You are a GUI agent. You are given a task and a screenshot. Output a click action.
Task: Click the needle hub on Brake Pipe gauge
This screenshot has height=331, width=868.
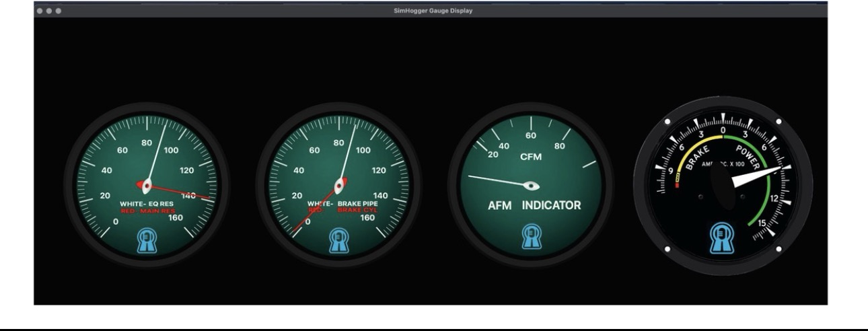click(340, 186)
